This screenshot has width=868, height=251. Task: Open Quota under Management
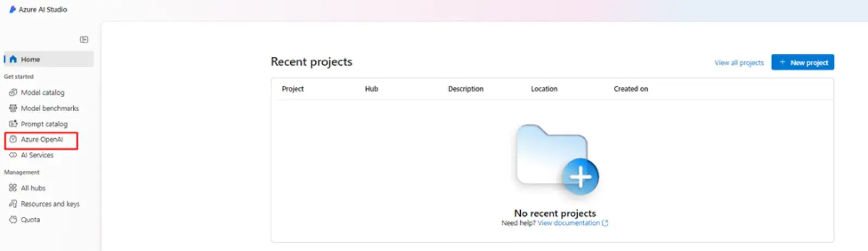tap(30, 220)
